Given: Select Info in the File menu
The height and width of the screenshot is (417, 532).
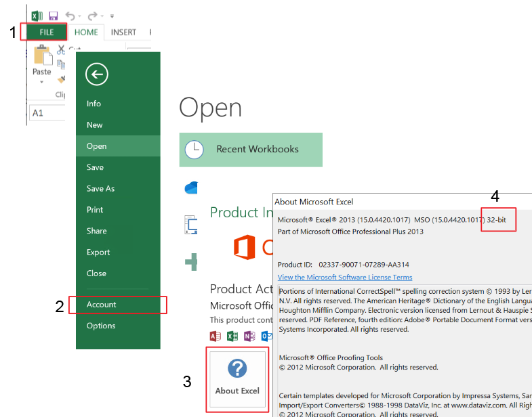Looking at the screenshot, I should (x=118, y=104).
